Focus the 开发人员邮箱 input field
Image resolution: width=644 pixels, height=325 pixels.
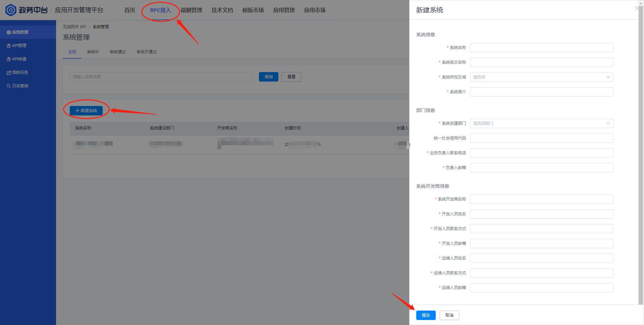[541, 243]
